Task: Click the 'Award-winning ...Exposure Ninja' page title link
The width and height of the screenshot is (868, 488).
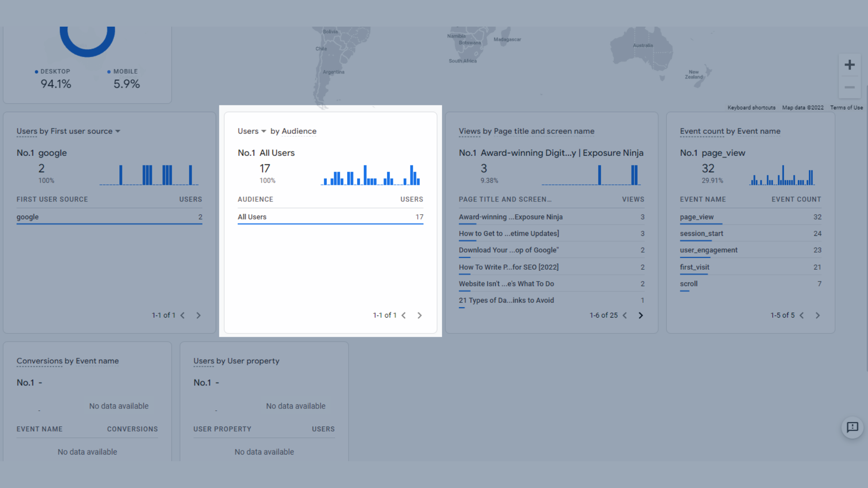Action: pyautogui.click(x=510, y=216)
